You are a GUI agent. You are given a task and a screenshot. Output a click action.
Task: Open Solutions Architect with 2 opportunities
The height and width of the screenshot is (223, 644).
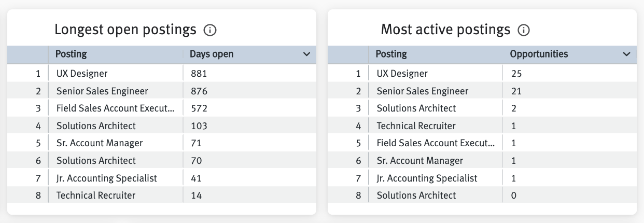coord(416,108)
